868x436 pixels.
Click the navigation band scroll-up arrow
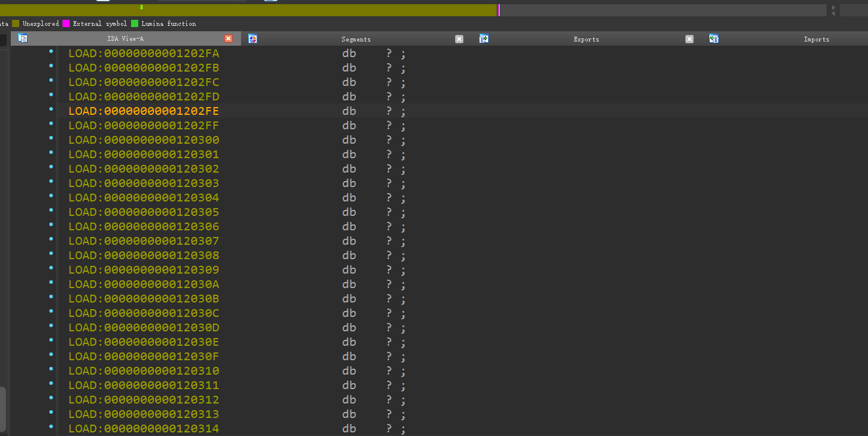coord(833,7)
